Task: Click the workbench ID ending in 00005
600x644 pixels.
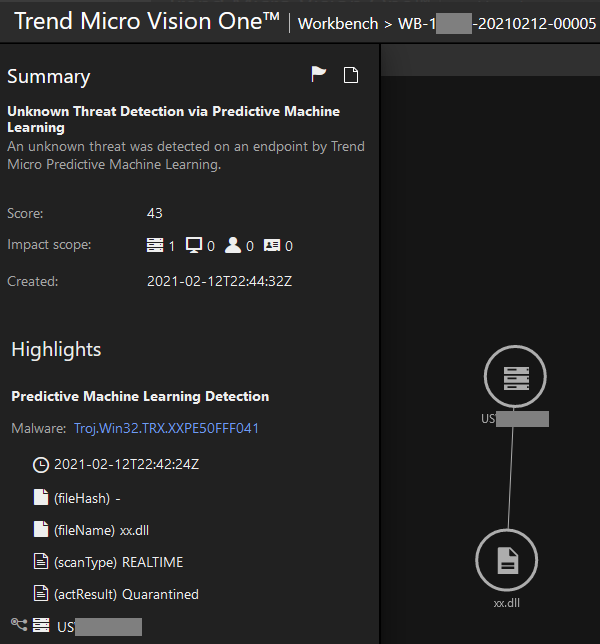Action: (497, 22)
